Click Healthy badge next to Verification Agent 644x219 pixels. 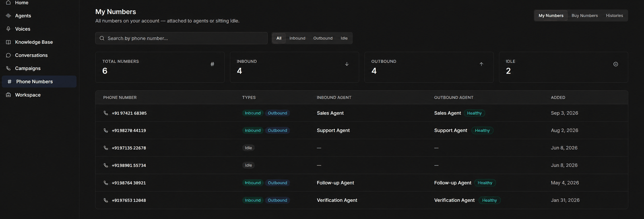point(489,200)
